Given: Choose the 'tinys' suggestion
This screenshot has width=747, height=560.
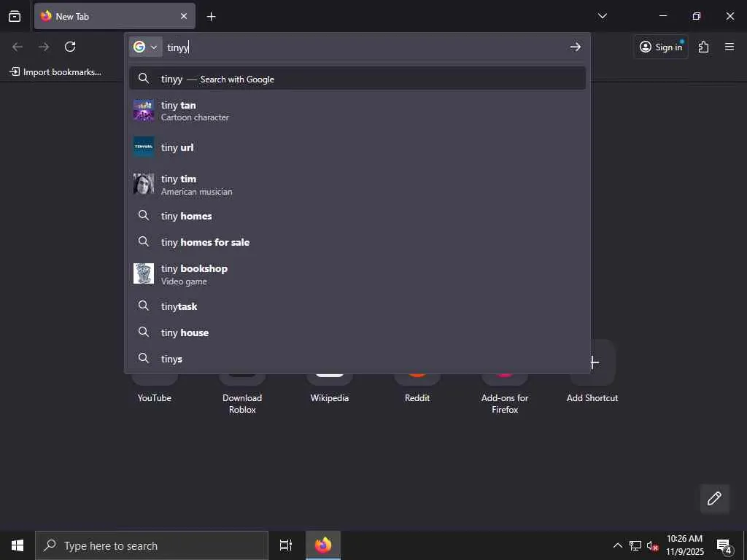Looking at the screenshot, I should tap(357, 359).
